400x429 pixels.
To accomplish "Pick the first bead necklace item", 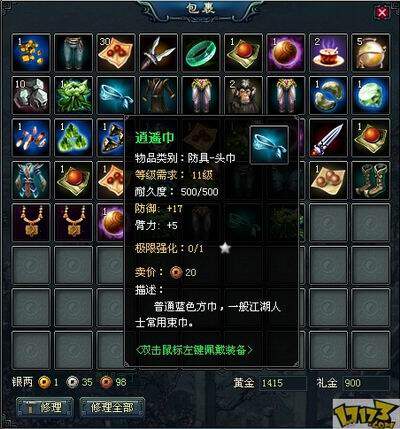I will coord(31,222).
